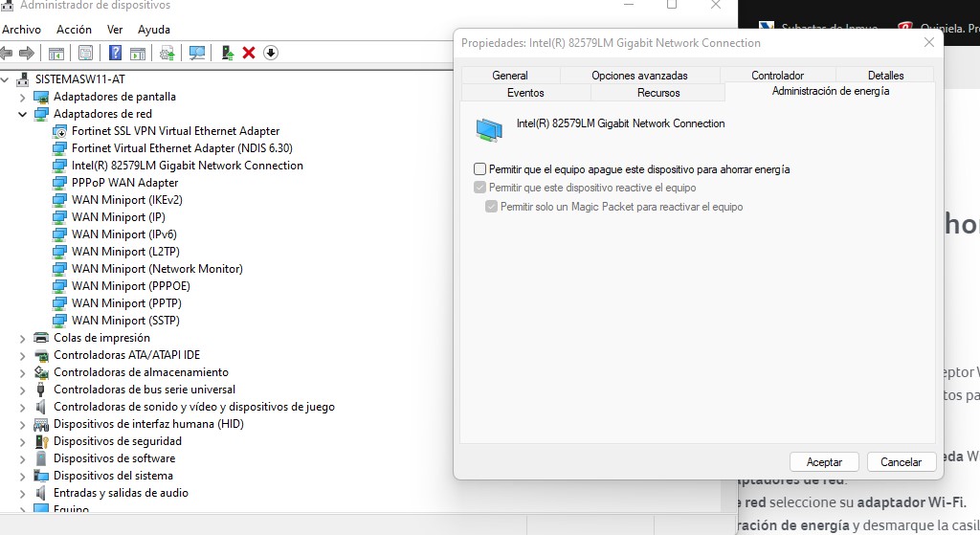Toggle the show/hide console tree toolbar icon
Image resolution: width=980 pixels, height=535 pixels.
point(56,54)
